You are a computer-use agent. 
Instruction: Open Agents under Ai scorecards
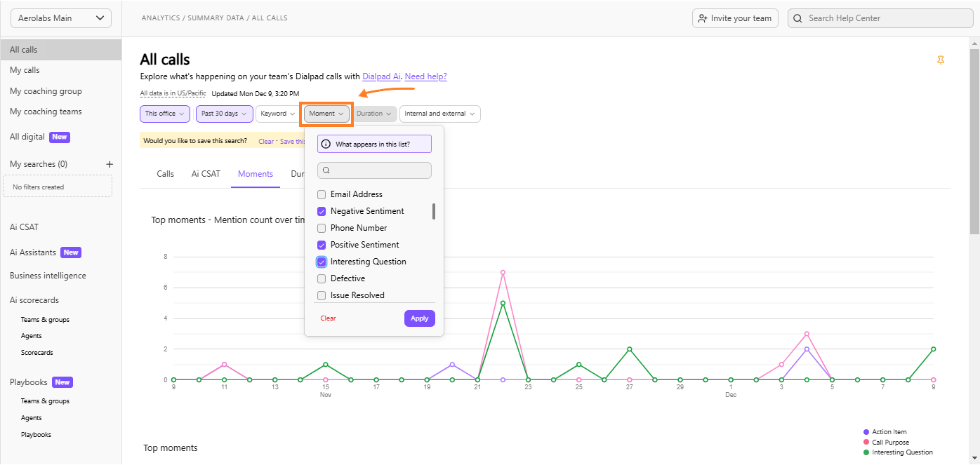[32, 336]
